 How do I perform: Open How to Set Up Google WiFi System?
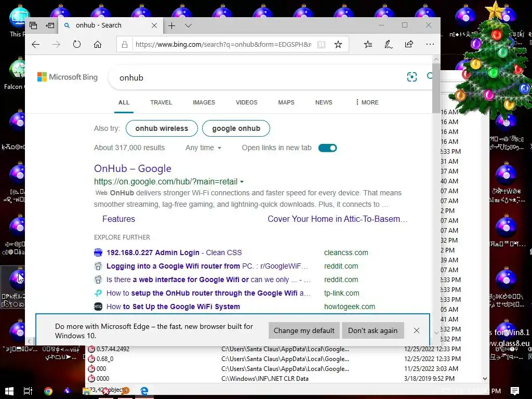coord(173,307)
